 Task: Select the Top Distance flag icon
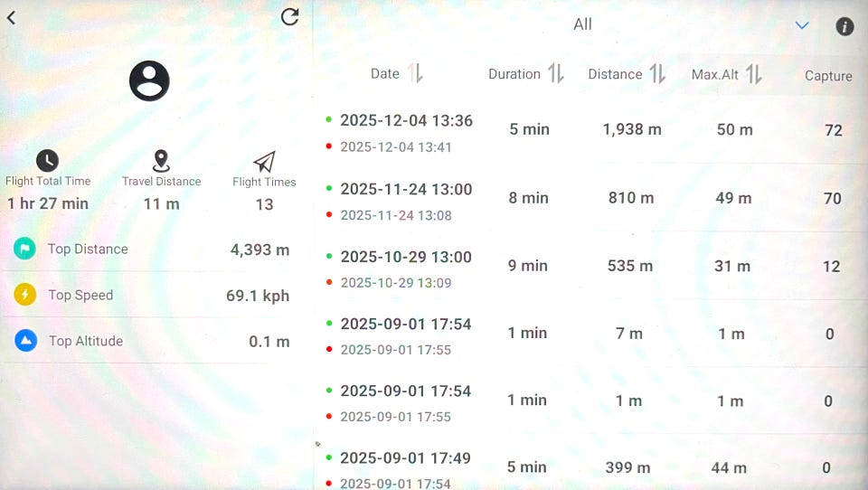point(25,250)
